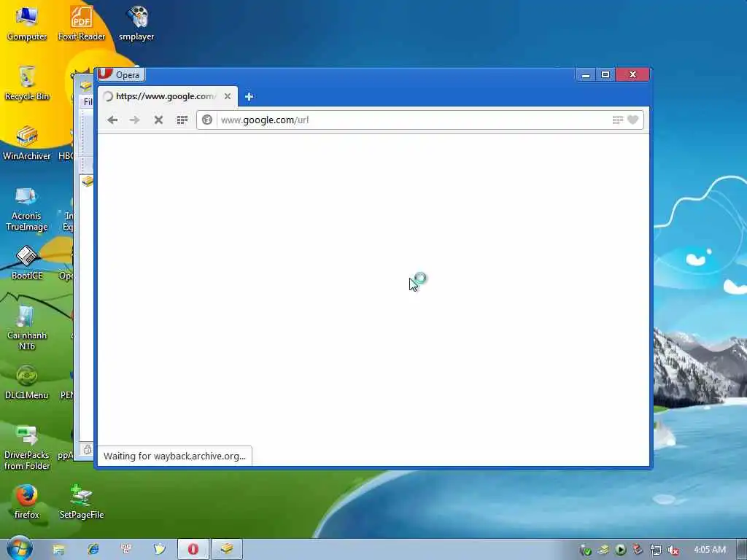
Task: Click the site info globe badge
Action: (x=207, y=120)
